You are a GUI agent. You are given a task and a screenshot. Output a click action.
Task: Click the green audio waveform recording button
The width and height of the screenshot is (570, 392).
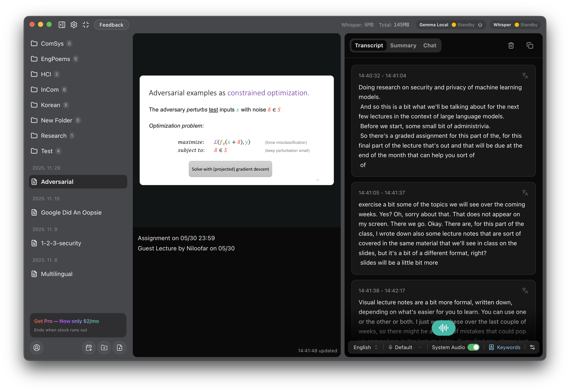pos(443,328)
